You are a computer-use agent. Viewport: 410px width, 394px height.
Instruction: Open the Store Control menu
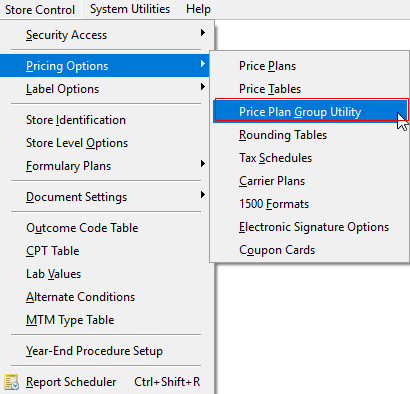tap(40, 10)
